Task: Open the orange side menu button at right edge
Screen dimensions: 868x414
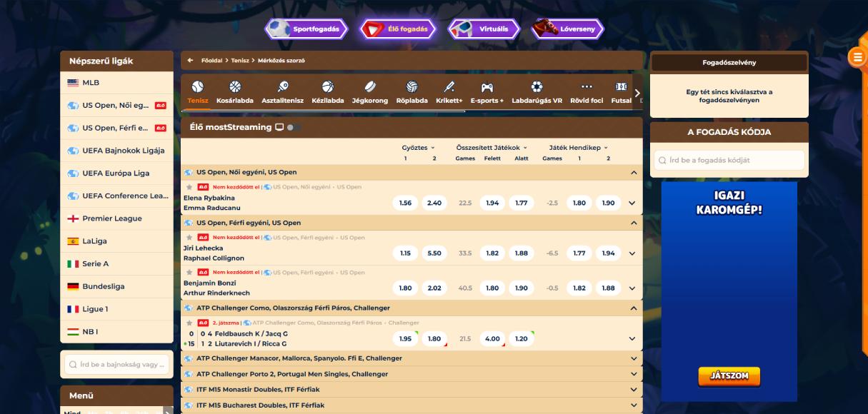Action: point(857,57)
